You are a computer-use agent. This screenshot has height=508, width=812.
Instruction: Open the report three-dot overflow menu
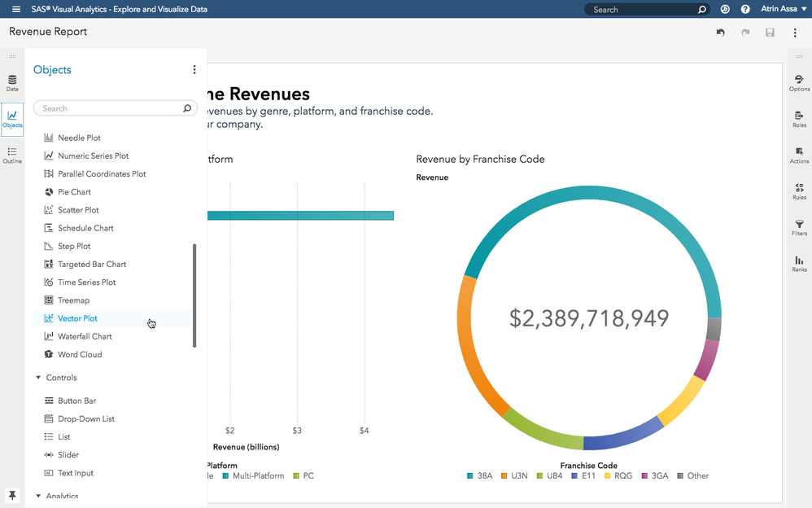(x=795, y=33)
